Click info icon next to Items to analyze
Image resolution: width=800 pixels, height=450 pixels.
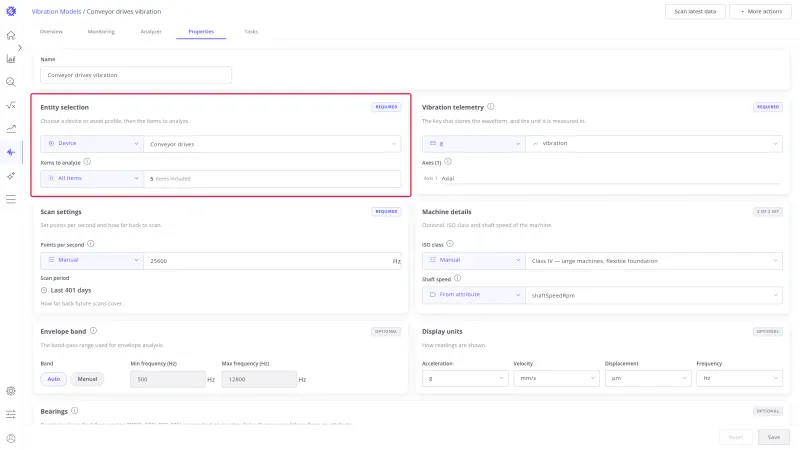click(x=87, y=162)
